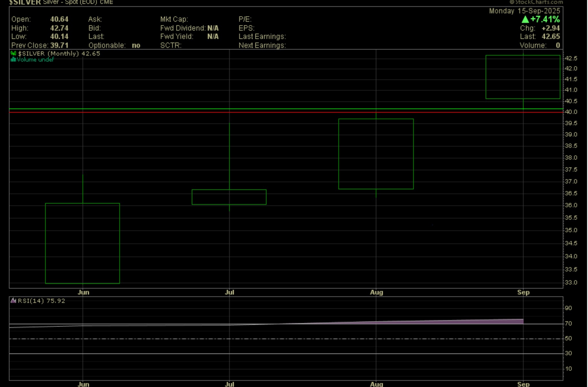Click the volume bars icon beside Volume undef
588x387 pixels.
pyautogui.click(x=13, y=60)
